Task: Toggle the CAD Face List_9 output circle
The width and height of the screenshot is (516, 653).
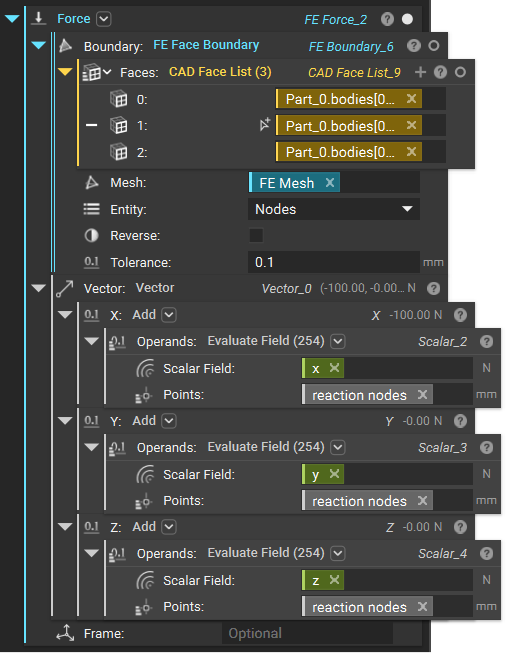Action: pos(460,72)
